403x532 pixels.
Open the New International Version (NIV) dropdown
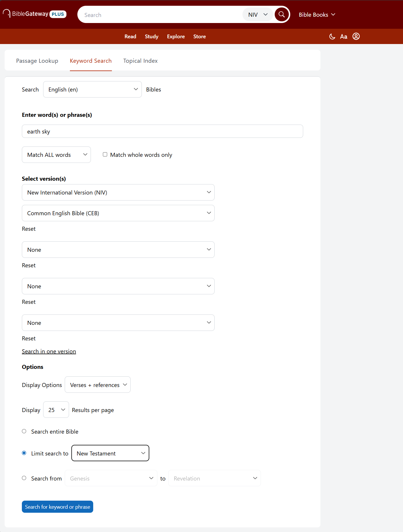(x=118, y=192)
